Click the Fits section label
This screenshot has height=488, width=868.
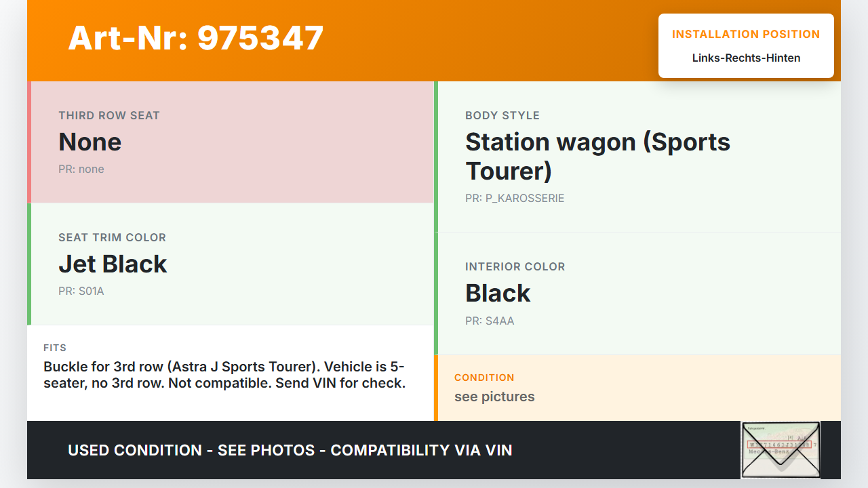click(55, 348)
